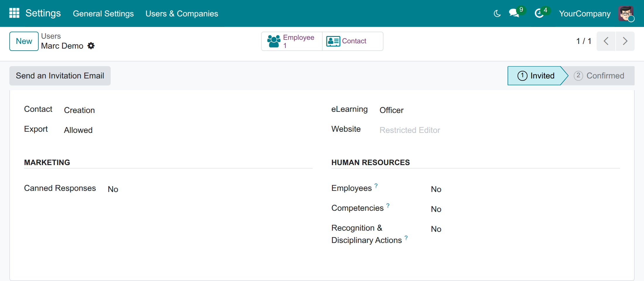
Task: Switch company via YourCompany
Action: 585,13
